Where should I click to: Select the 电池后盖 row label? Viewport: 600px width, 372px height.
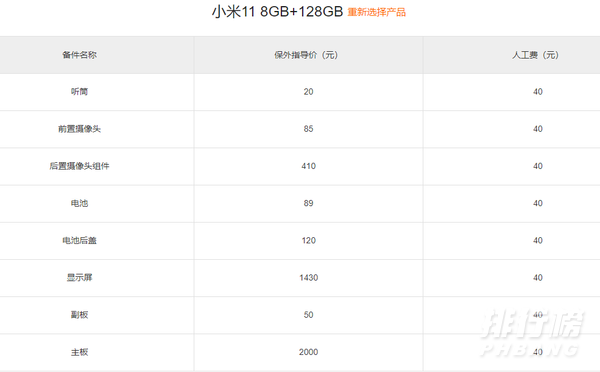point(80,240)
